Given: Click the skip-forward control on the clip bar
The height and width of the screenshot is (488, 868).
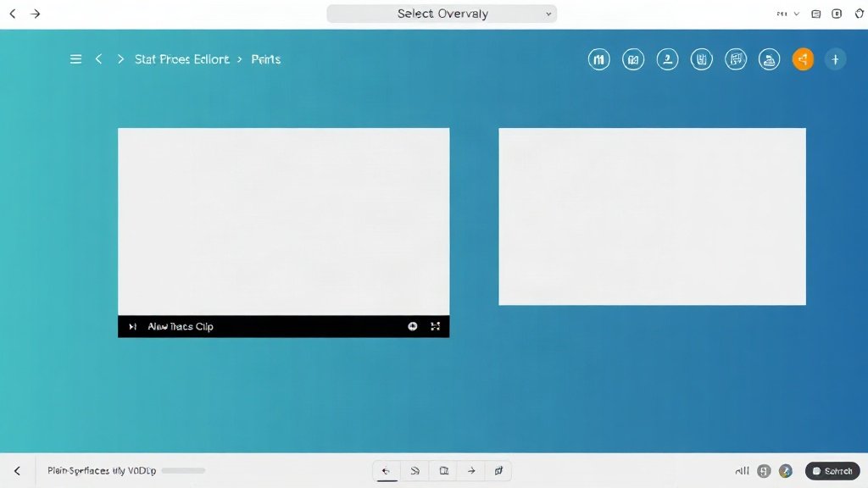Looking at the screenshot, I should (132, 326).
